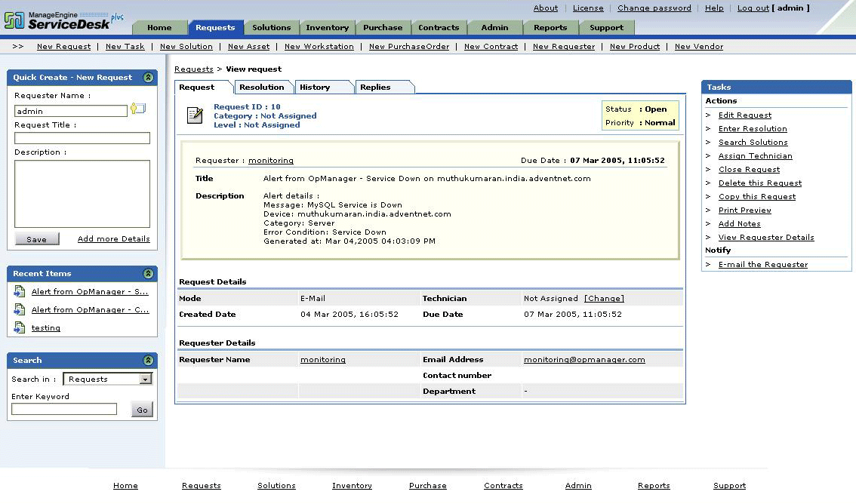Open Print Preview link
Viewport: 856px width, 504px height.
coord(744,211)
